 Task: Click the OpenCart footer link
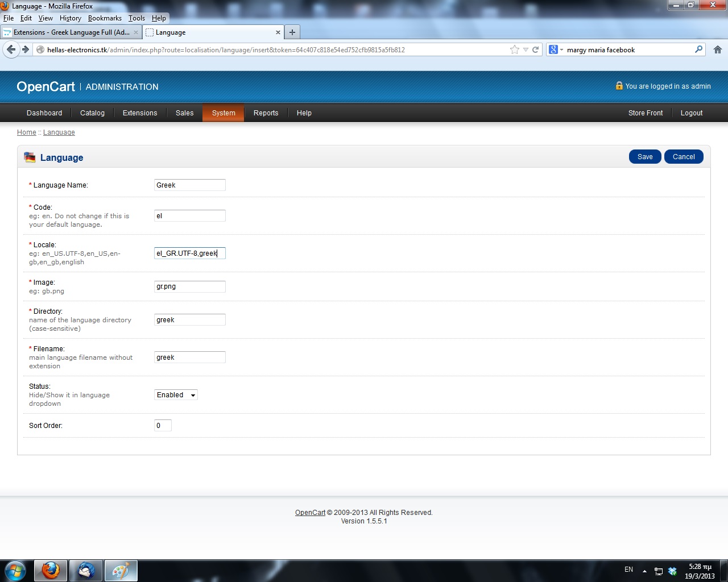point(310,513)
